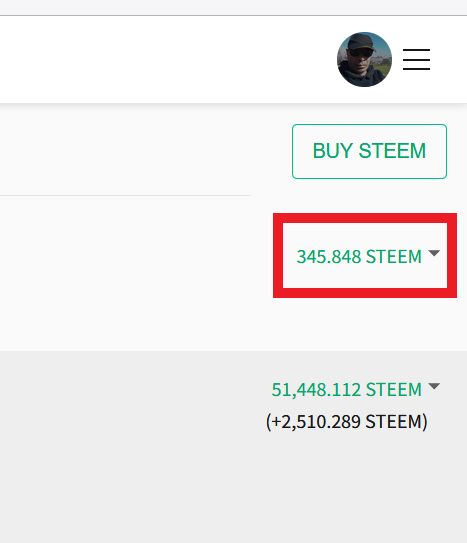This screenshot has height=543, width=467.
Task: Click the arrow beside 345.848 STEEM
Action: [x=434, y=253]
